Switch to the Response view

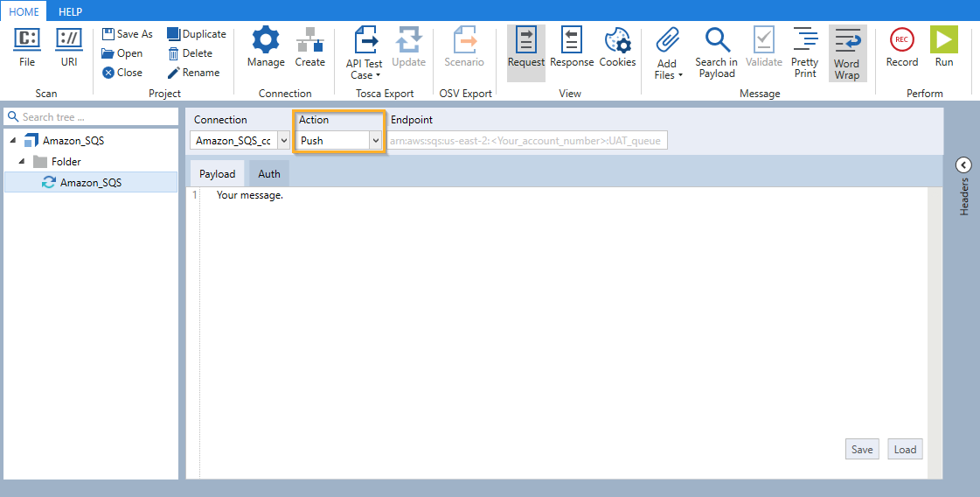click(x=572, y=41)
